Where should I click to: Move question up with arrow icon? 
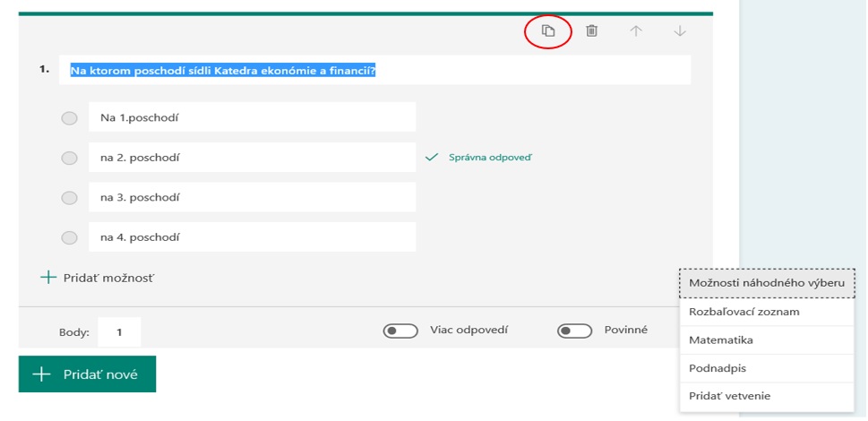[636, 31]
